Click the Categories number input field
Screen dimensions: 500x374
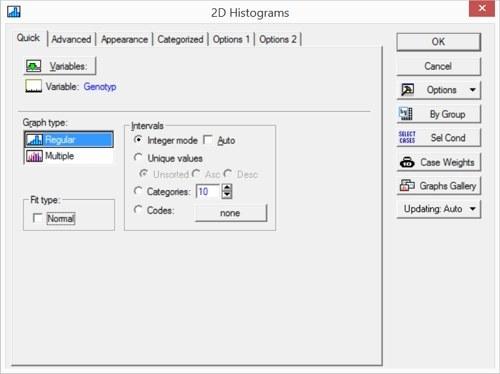pyautogui.click(x=208, y=192)
